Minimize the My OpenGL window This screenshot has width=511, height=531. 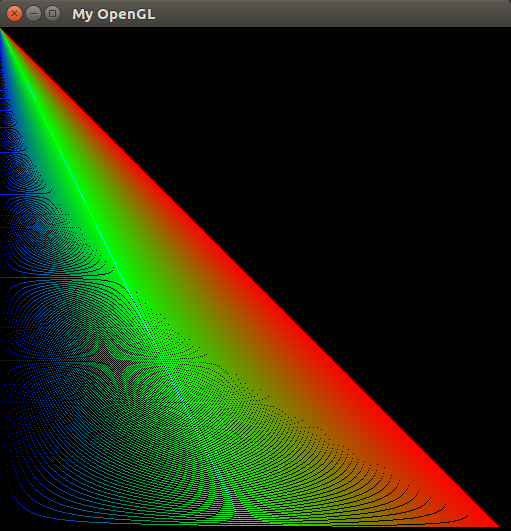pos(33,14)
